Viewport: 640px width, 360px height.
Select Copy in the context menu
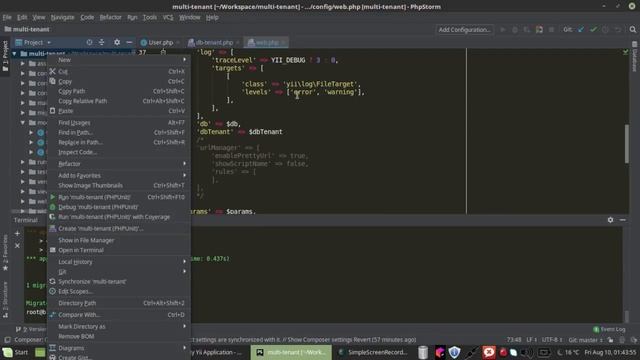(118, 81)
